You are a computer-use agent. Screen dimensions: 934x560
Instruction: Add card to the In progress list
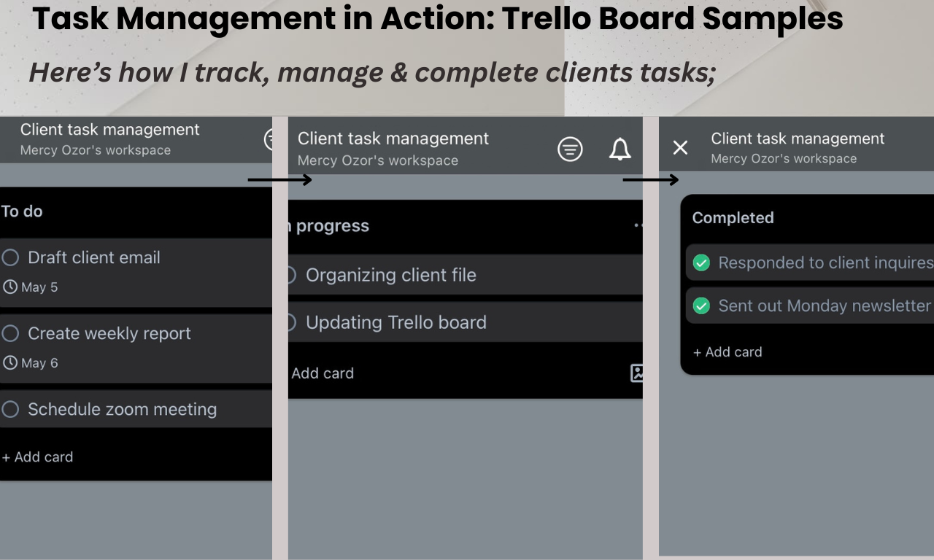tap(322, 373)
